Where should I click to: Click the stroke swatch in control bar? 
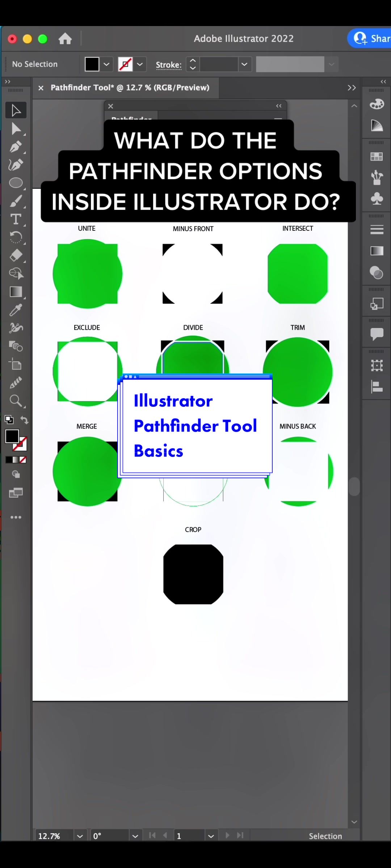tap(125, 64)
